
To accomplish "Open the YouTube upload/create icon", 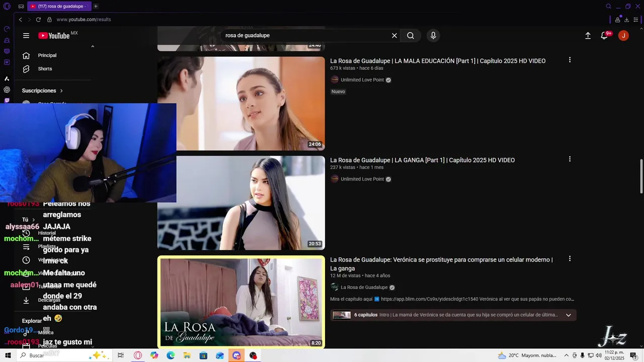I will coord(588,36).
